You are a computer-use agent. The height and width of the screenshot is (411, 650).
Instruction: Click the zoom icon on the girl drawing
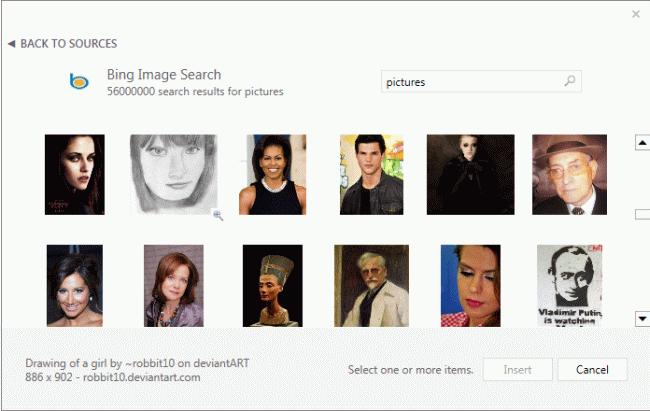pos(218,215)
